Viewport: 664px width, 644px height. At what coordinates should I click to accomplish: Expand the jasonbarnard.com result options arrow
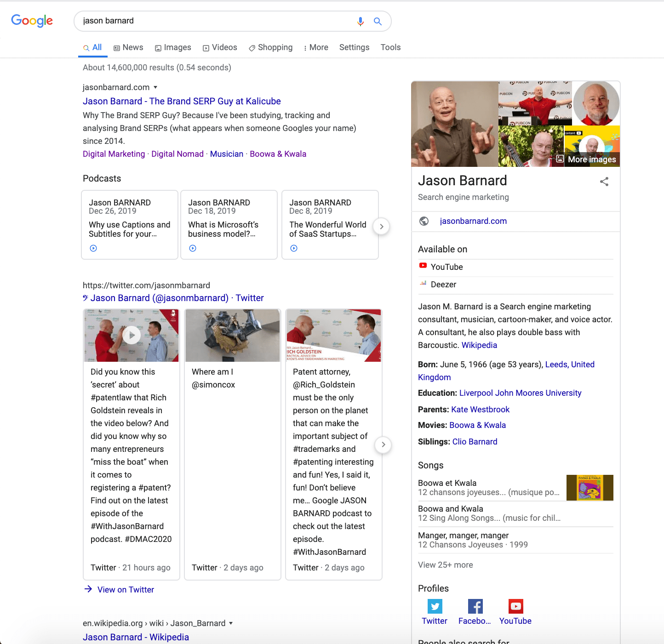[x=155, y=87]
